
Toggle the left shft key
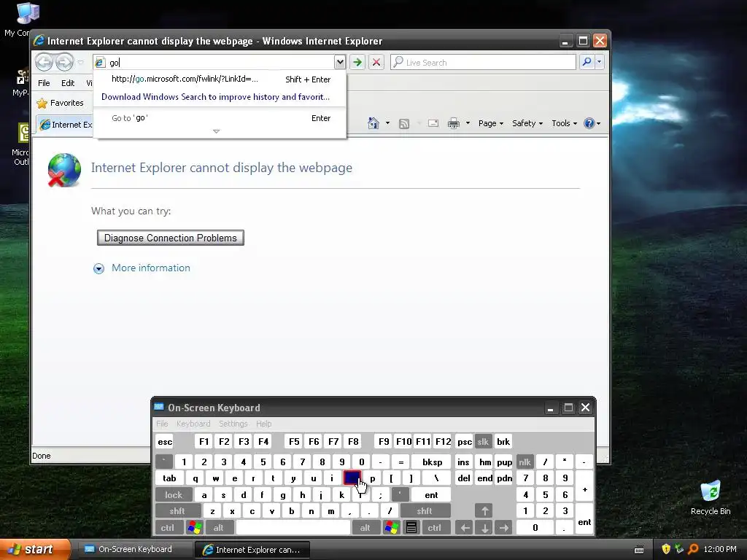pos(177,511)
